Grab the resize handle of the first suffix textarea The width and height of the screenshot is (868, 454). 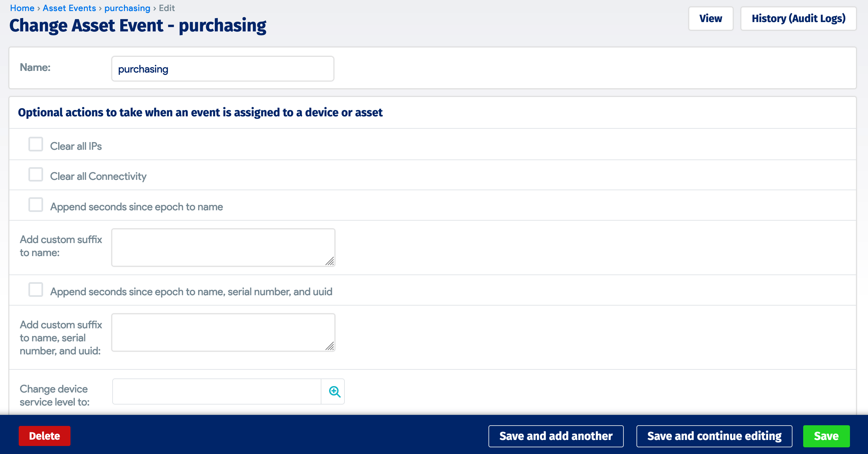click(x=330, y=261)
